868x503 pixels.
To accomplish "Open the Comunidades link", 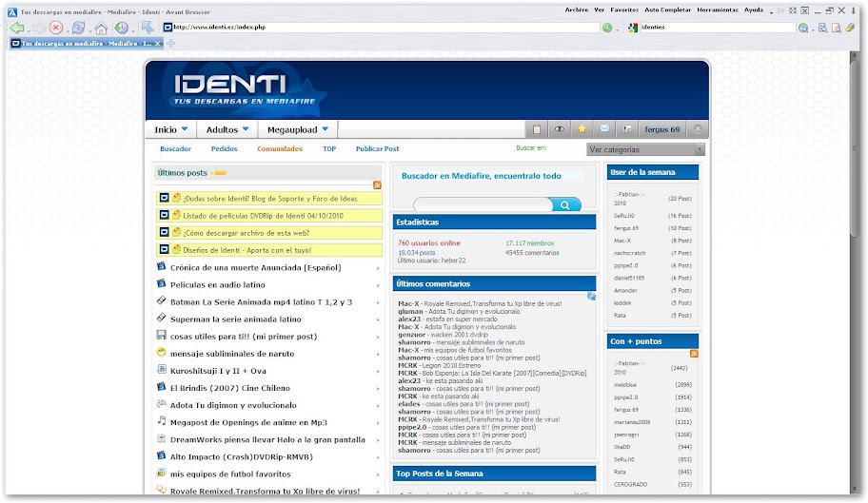I will 280,148.
